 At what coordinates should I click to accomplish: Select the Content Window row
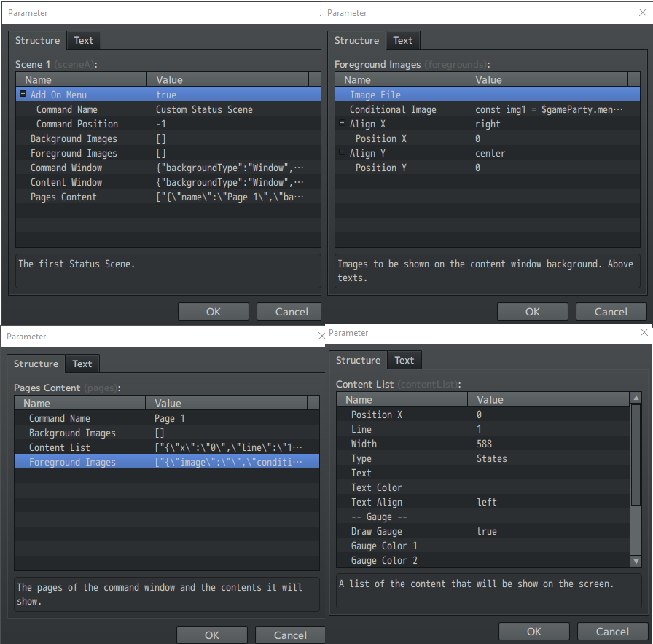click(168, 182)
